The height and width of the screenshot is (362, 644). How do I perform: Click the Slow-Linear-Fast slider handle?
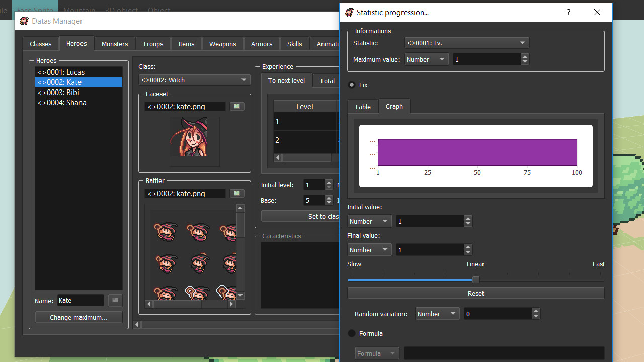475,280
